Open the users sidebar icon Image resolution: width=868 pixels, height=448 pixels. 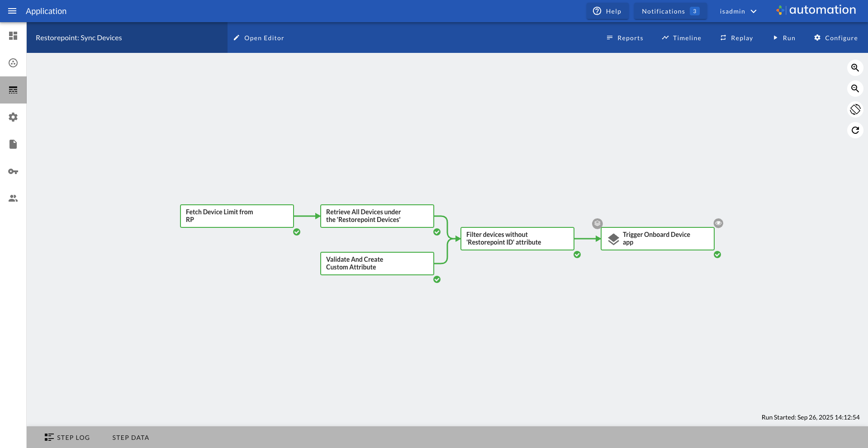click(13, 198)
